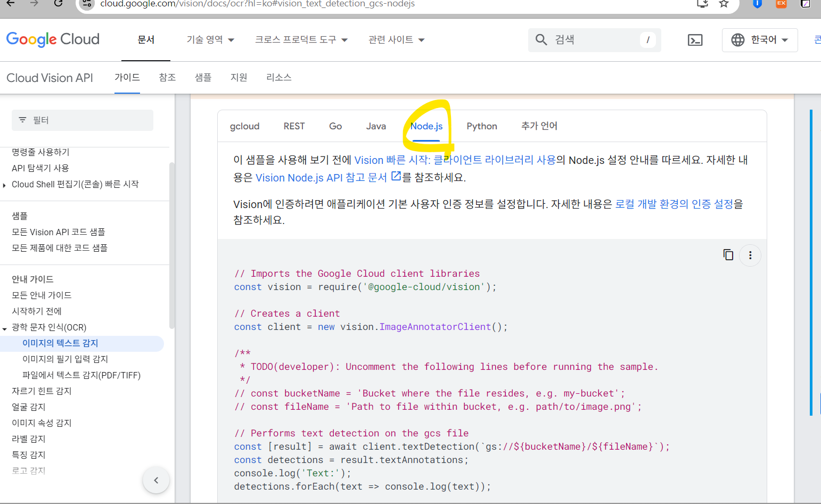Screen dimensions: 821x504
Task: Open 시작하기 전에 in sidebar
Action: pyautogui.click(x=37, y=311)
